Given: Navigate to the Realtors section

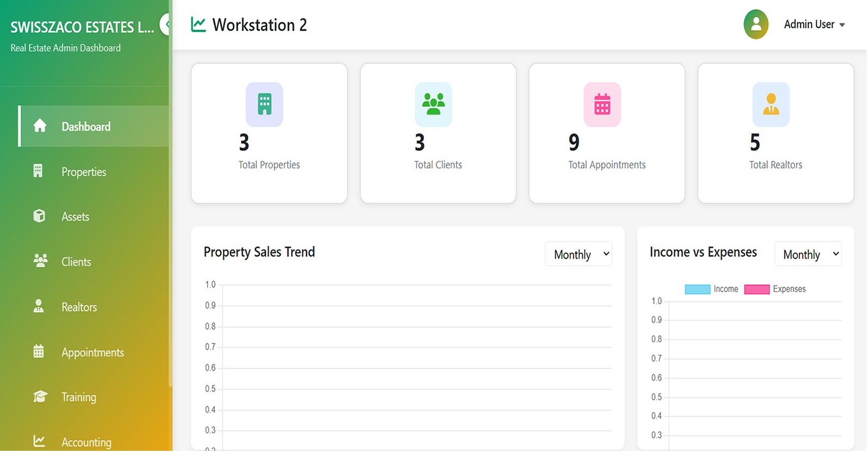Looking at the screenshot, I should pos(79,307).
